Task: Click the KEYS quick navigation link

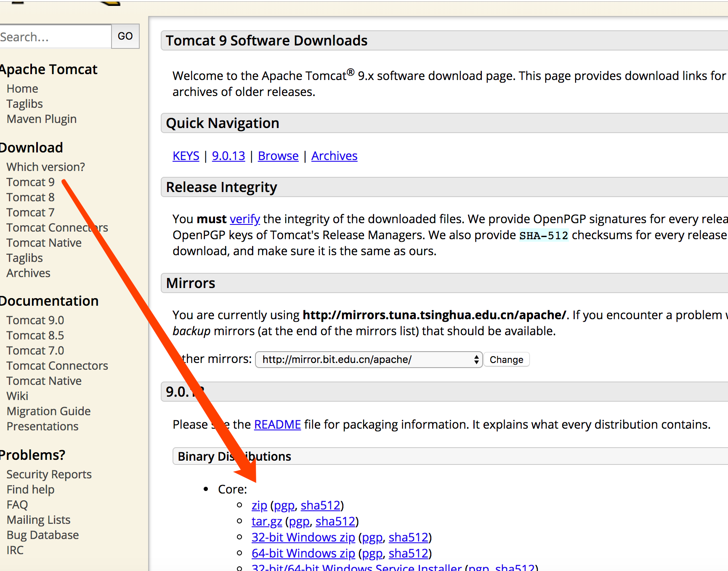Action: pyautogui.click(x=186, y=156)
